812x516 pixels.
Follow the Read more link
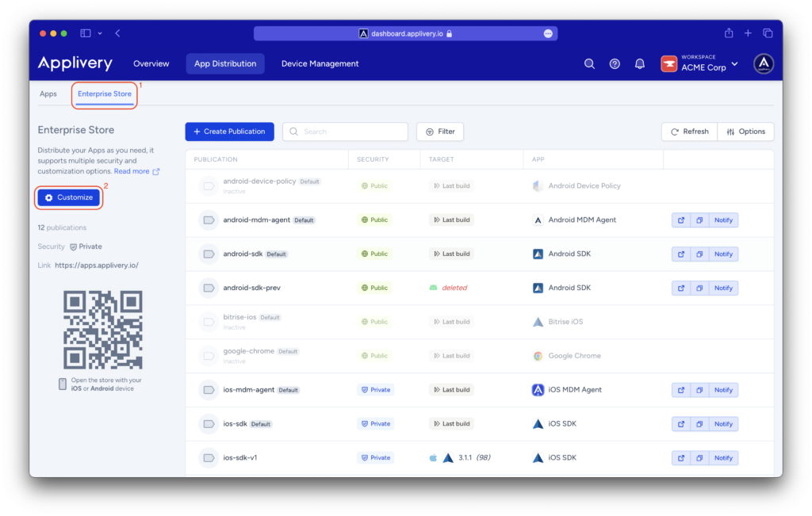tap(136, 171)
